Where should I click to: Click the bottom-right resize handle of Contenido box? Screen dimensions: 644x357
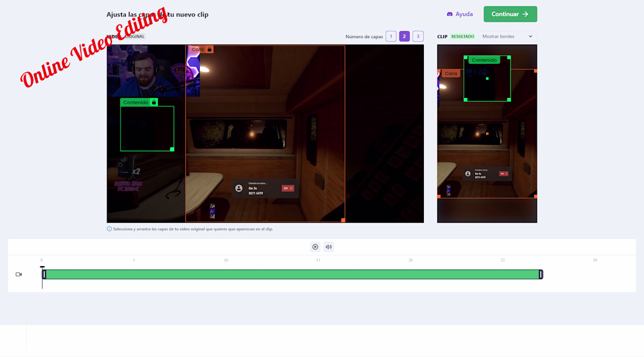[172, 149]
